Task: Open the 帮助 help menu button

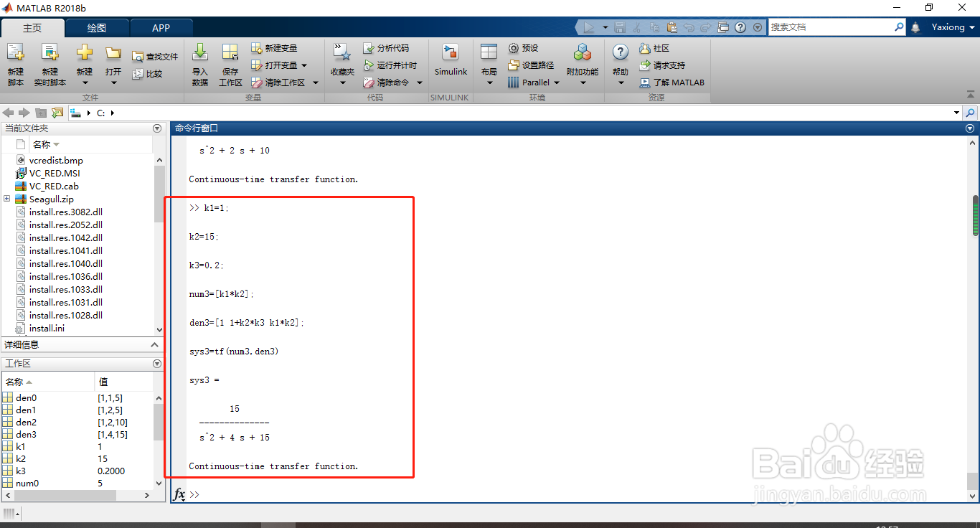Action: [621, 65]
